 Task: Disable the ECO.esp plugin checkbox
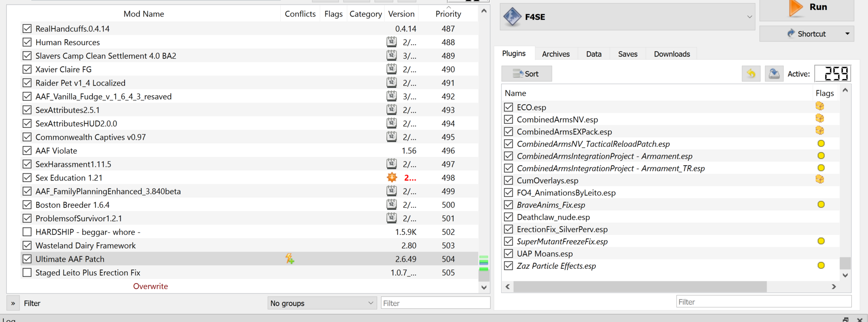[509, 107]
